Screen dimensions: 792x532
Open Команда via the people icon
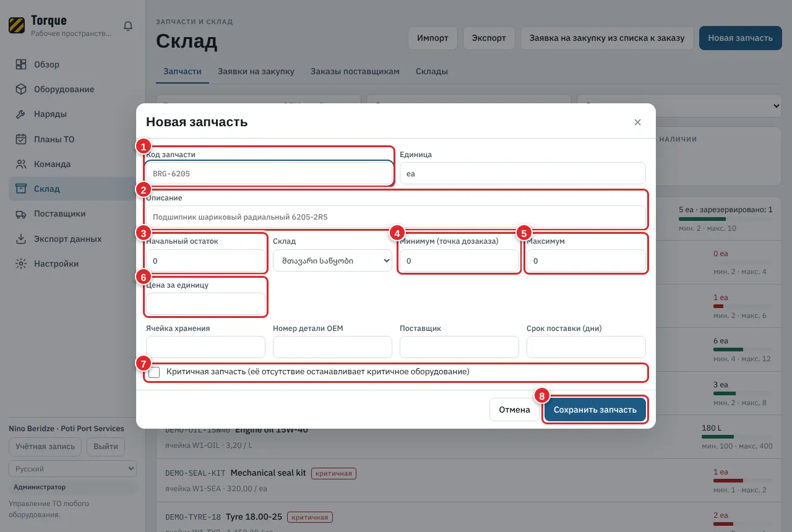[x=21, y=164]
